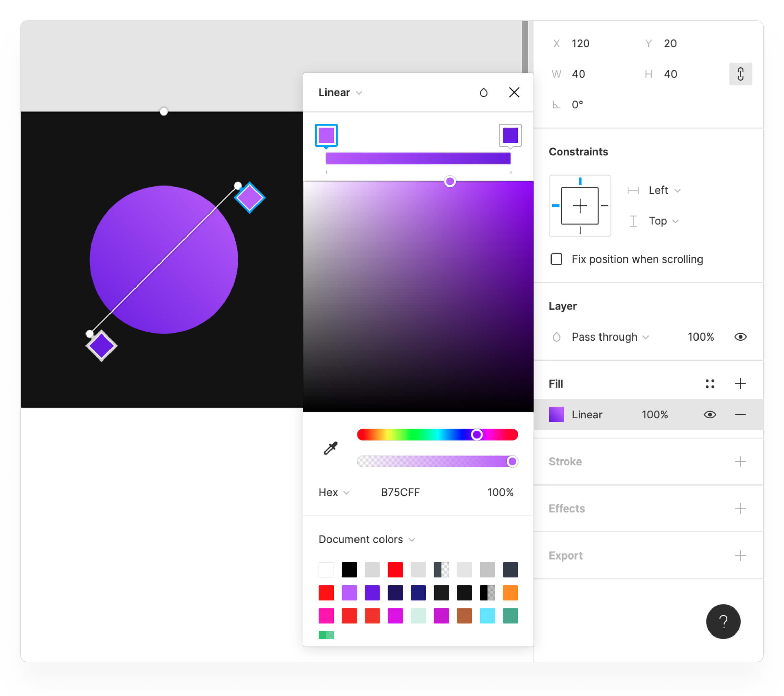The width and height of the screenshot is (784, 696).
Task: Click the eyedropper color sampler tool
Action: [x=330, y=448]
